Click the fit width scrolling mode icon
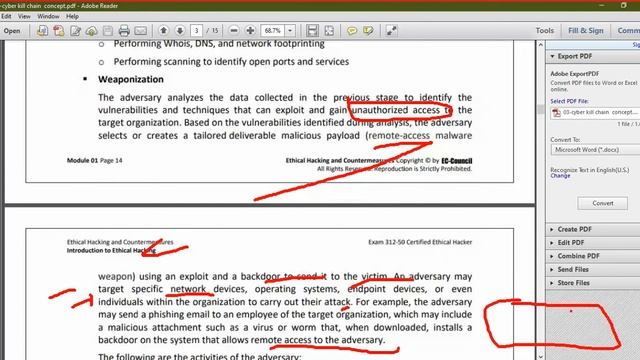Image resolution: width=640 pixels, height=360 pixels. 312,31
